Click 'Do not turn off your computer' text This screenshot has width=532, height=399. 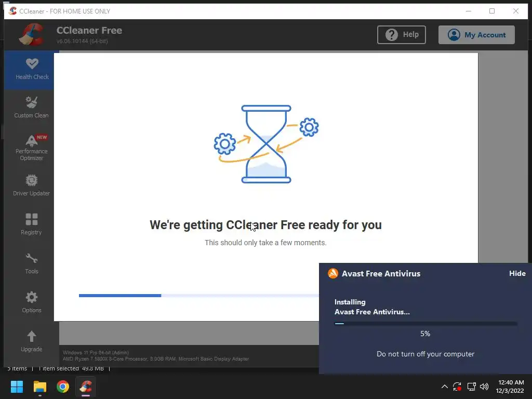point(425,354)
